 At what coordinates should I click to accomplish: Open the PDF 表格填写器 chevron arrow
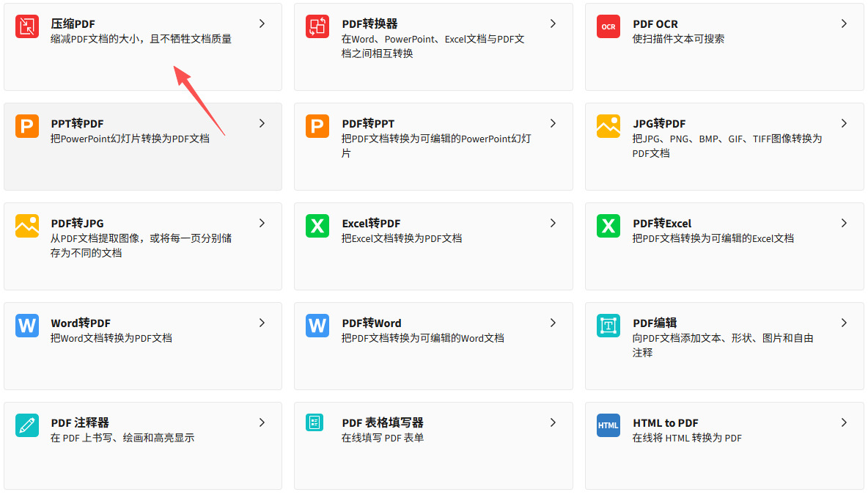[553, 422]
